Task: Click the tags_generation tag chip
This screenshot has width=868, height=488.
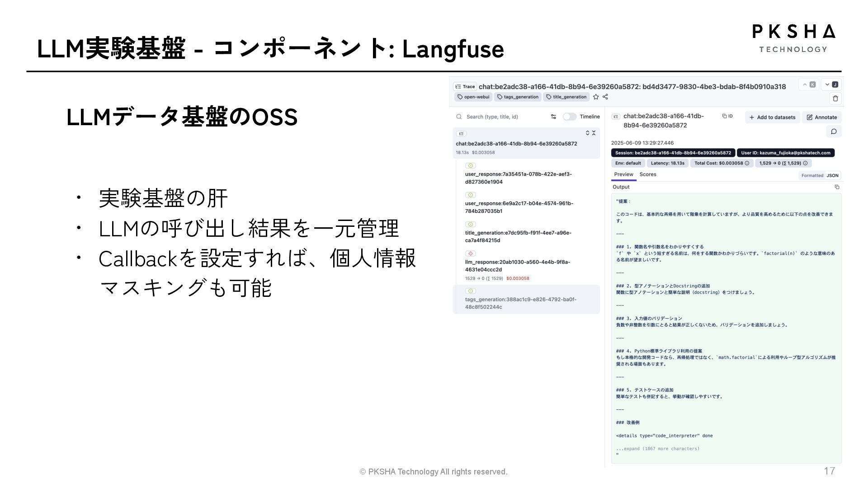Action: point(518,97)
